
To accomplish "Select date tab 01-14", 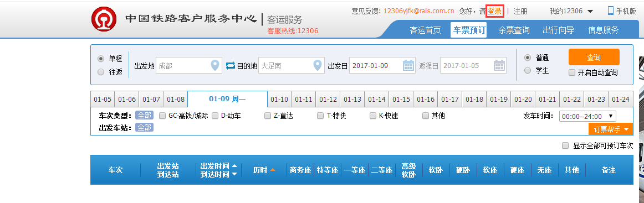I will pyautogui.click(x=377, y=99).
